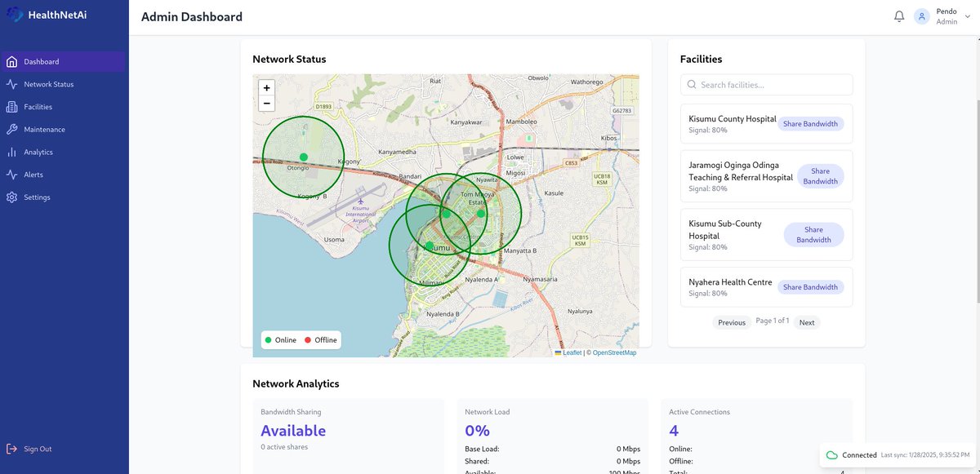980x474 pixels.
Task: Click the Previous page button
Action: click(732, 322)
